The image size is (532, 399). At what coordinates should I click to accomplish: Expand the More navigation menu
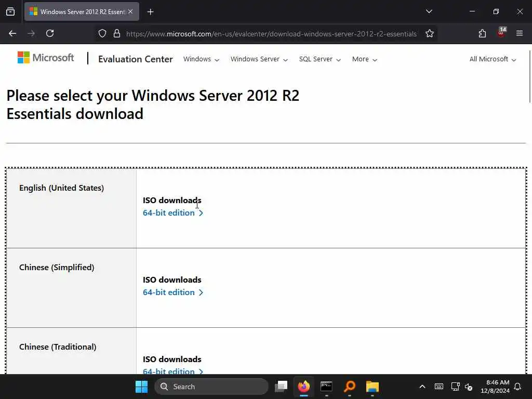(364, 59)
